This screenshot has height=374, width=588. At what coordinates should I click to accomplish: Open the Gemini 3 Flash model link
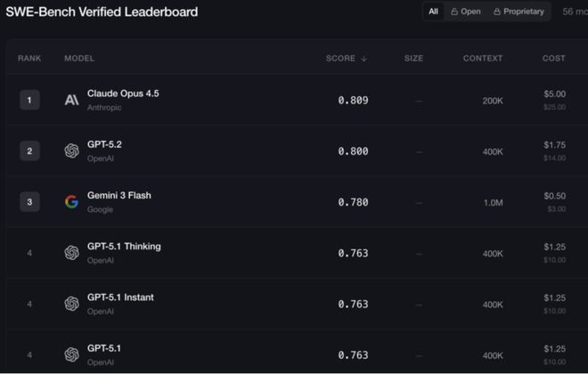[119, 195]
